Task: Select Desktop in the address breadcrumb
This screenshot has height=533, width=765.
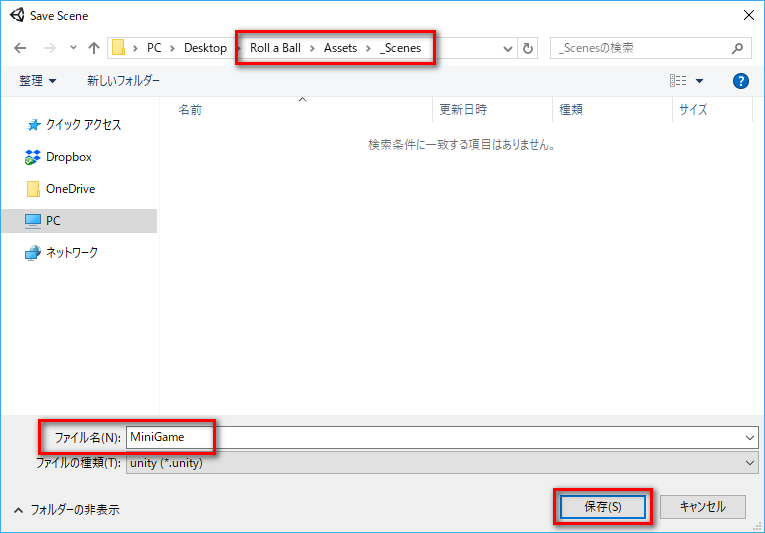Action: point(205,48)
